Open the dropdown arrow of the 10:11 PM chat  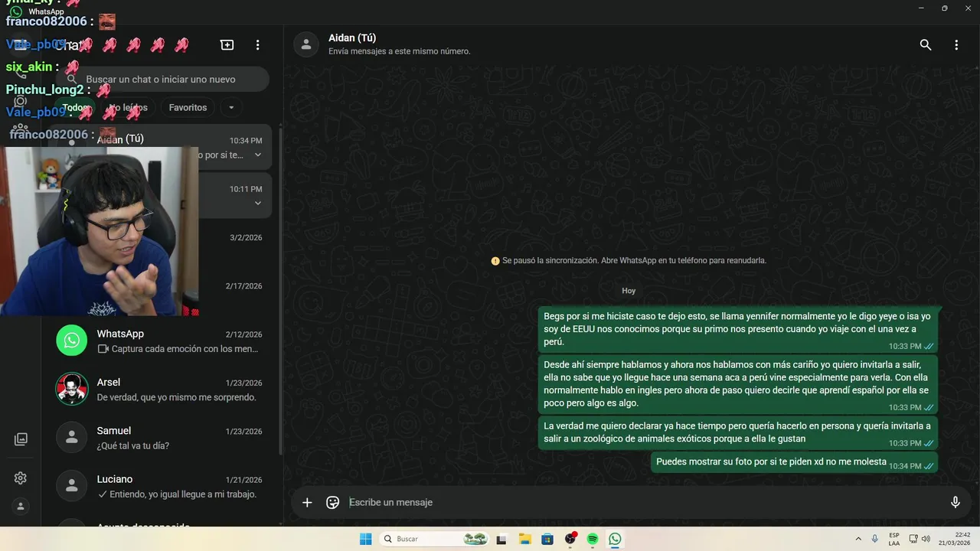[258, 203]
